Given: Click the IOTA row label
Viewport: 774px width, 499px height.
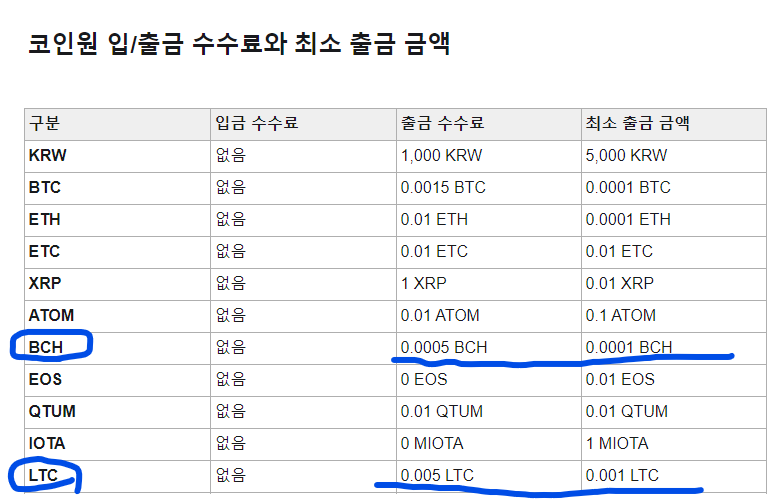Looking at the screenshot, I should pyautogui.click(x=47, y=443).
